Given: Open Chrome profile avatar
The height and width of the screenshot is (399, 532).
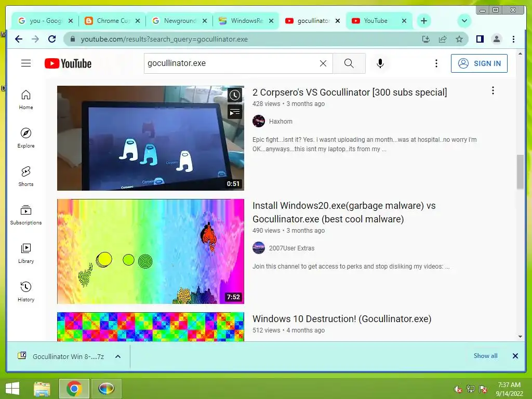Looking at the screenshot, I should point(496,39).
